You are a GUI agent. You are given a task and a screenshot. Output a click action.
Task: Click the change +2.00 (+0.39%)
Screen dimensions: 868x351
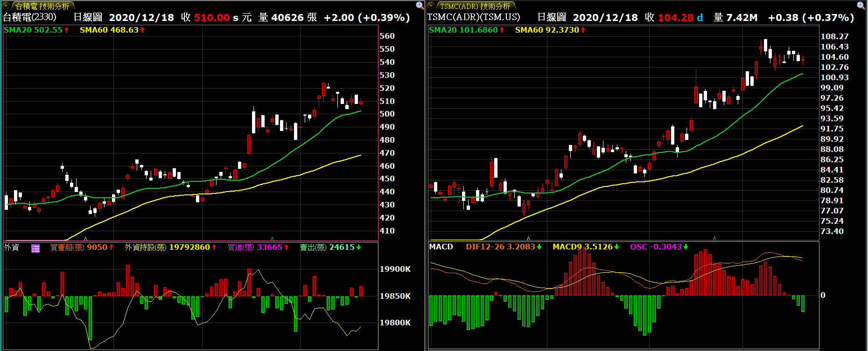coord(367,17)
